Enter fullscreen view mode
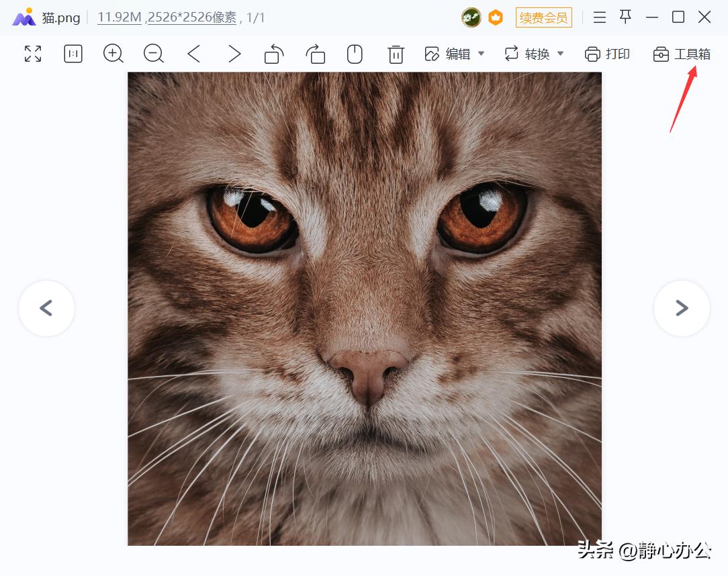This screenshot has width=728, height=576. [33, 54]
